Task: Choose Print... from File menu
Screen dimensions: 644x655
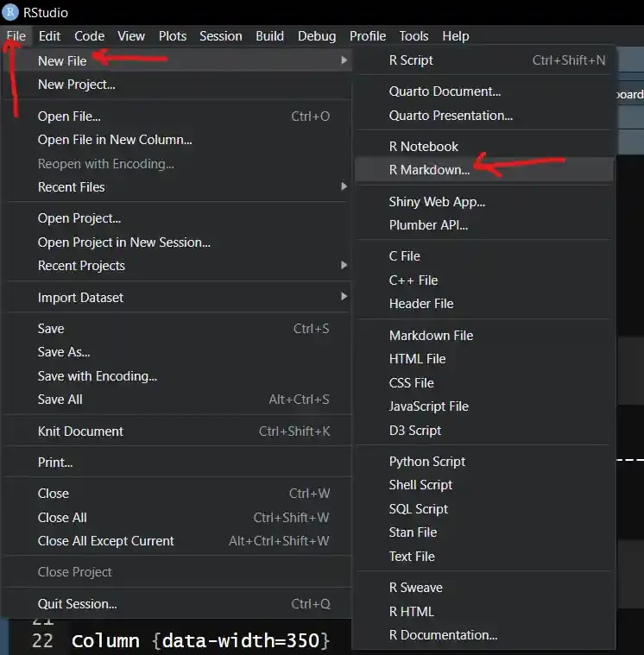Action: pos(178,463)
